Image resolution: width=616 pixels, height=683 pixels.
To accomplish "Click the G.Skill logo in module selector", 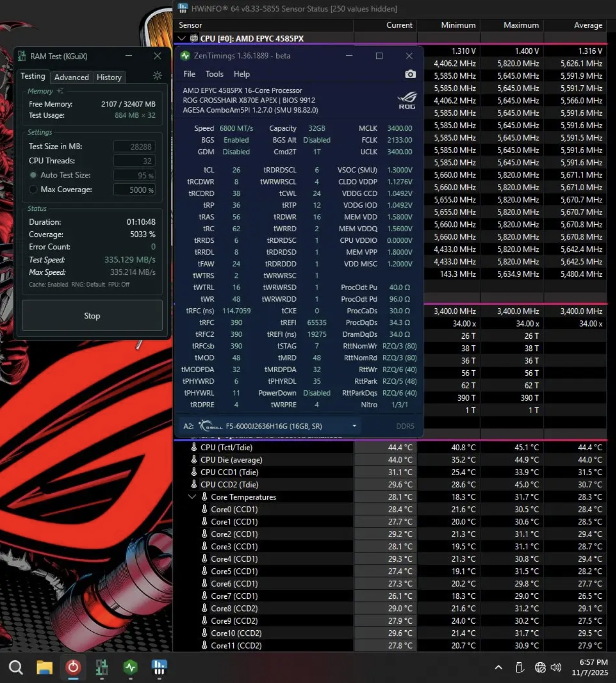I will 210,426.
